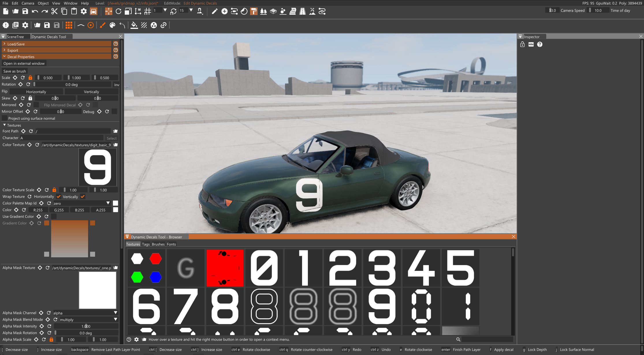This screenshot has height=355, width=644.
Task: Click the paint roller decal tool
Action: point(254,11)
